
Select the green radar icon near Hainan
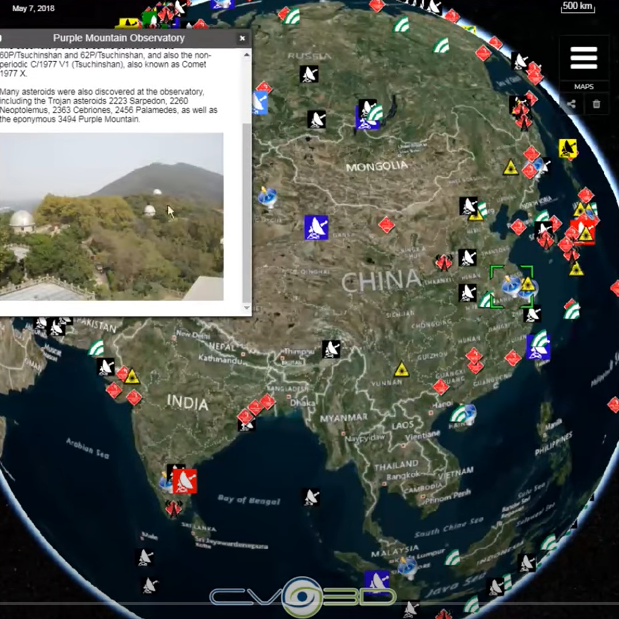point(459,414)
